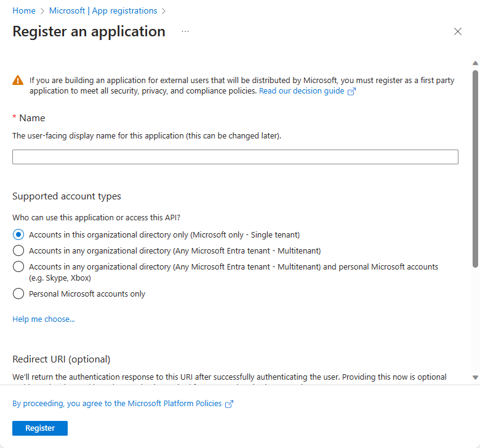The height and width of the screenshot is (448, 480).
Task: Choose Multitenant and personal Microsoft accounts option
Action: coord(18,266)
